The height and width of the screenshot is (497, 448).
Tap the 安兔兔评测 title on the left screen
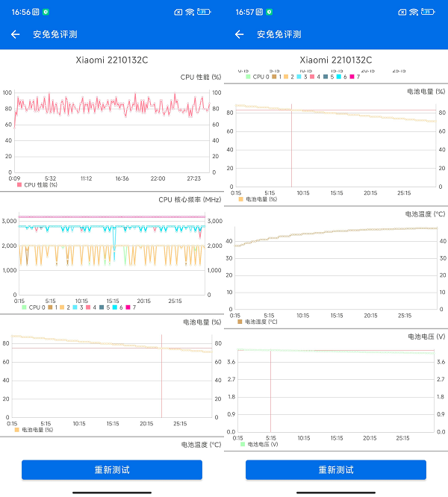pyautogui.click(x=55, y=34)
